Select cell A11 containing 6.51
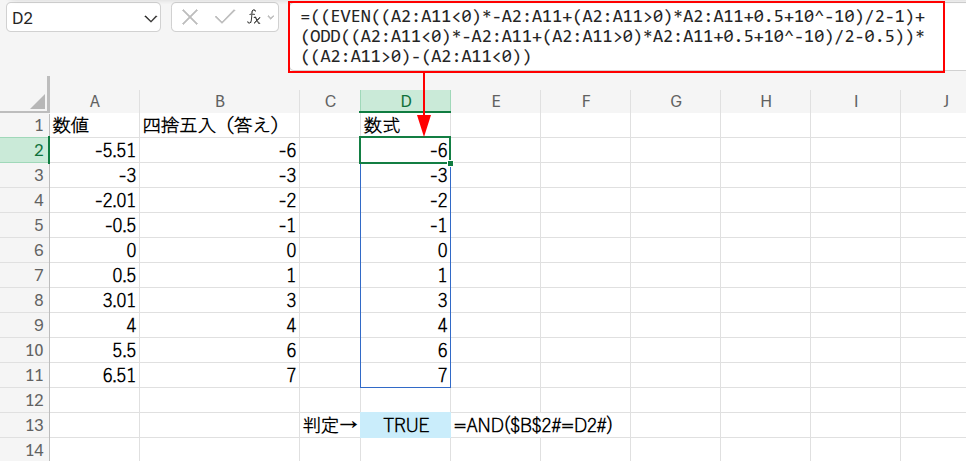This screenshot has height=461, width=966. click(94, 375)
